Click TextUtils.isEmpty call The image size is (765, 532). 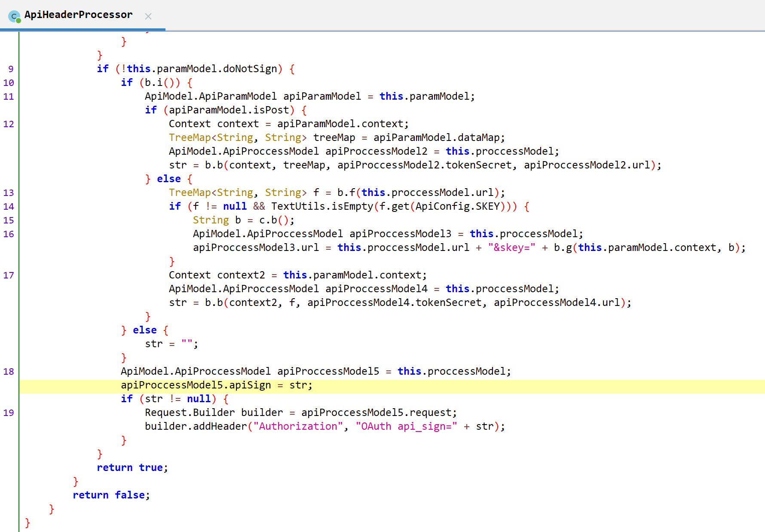[x=322, y=206]
